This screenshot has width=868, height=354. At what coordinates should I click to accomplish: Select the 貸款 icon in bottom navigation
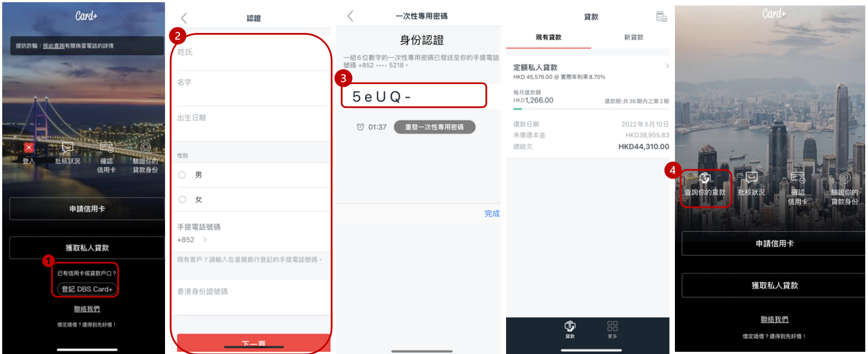click(570, 327)
